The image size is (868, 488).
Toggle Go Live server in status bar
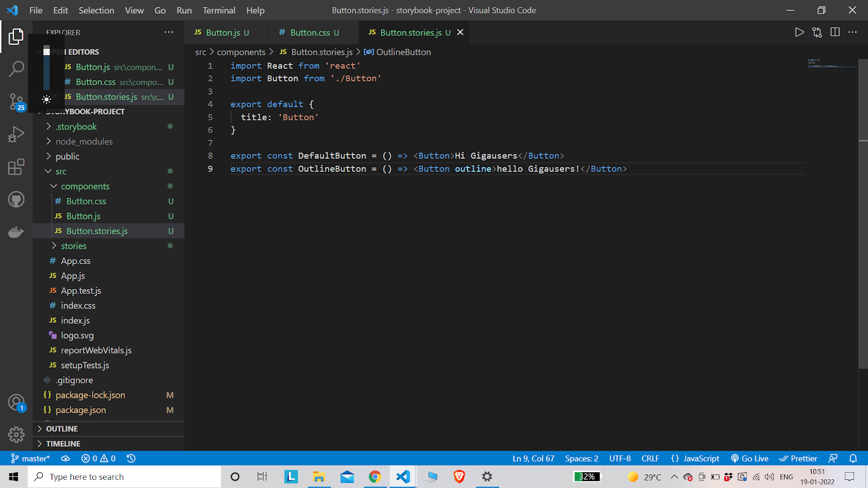(749, 459)
